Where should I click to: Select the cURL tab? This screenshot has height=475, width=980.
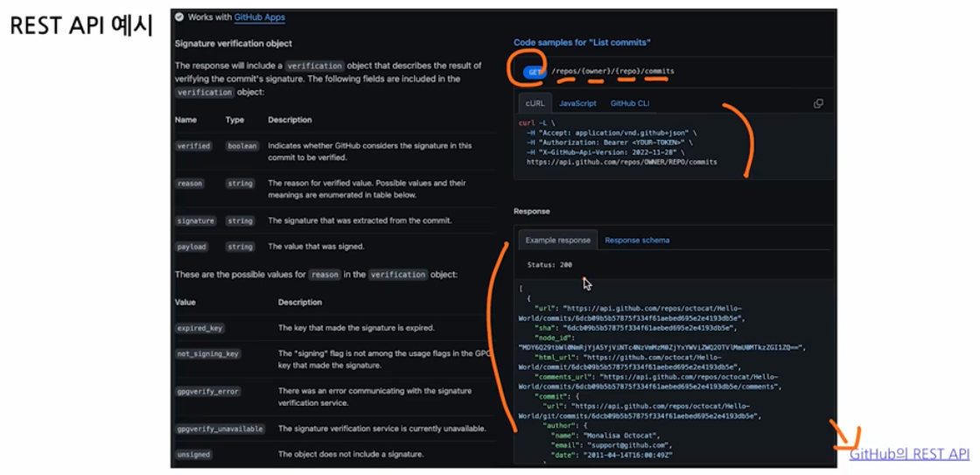535,104
